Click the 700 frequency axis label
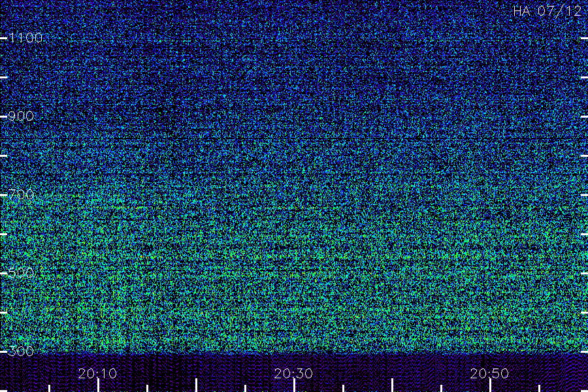588x392 pixels. pyautogui.click(x=21, y=195)
